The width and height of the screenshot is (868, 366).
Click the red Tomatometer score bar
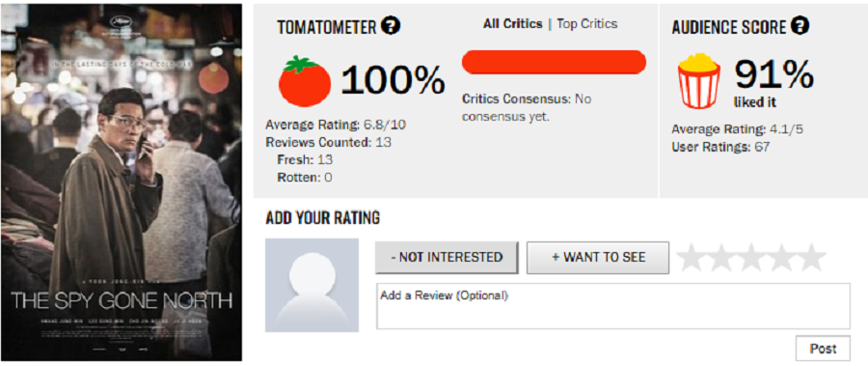555,62
